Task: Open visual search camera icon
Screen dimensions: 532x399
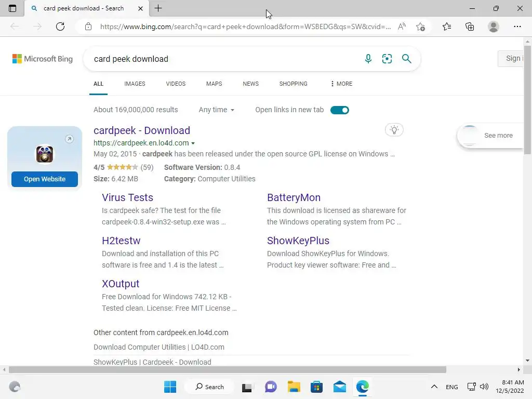Action: [x=387, y=59]
